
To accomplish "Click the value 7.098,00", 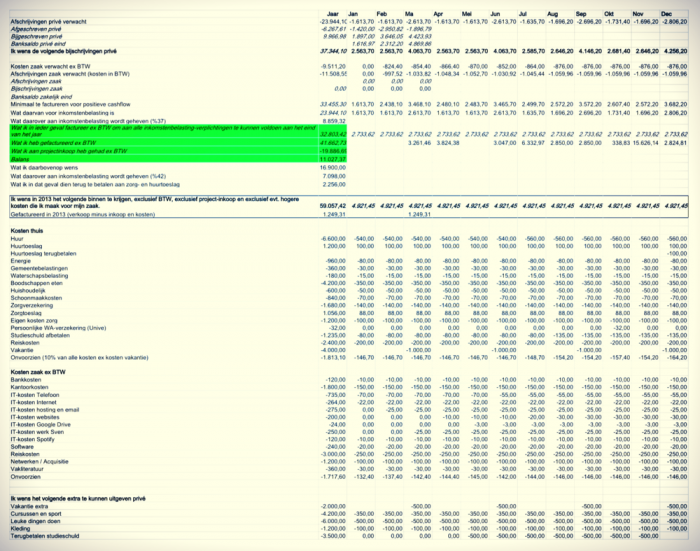I will 334,176.
